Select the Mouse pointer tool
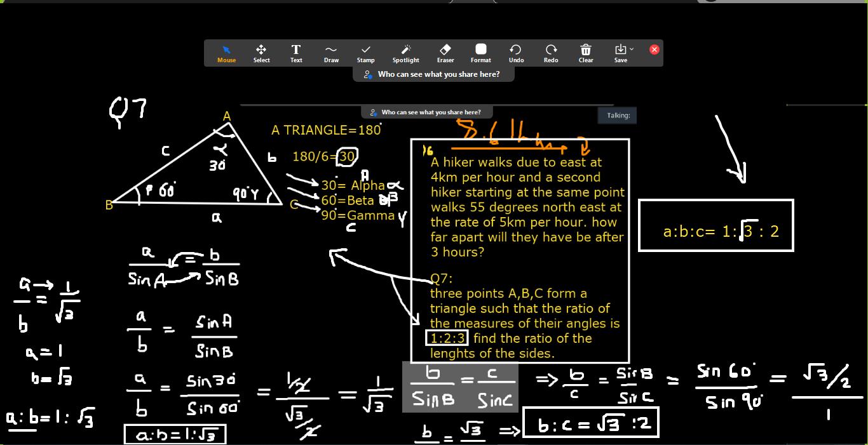 tap(226, 53)
